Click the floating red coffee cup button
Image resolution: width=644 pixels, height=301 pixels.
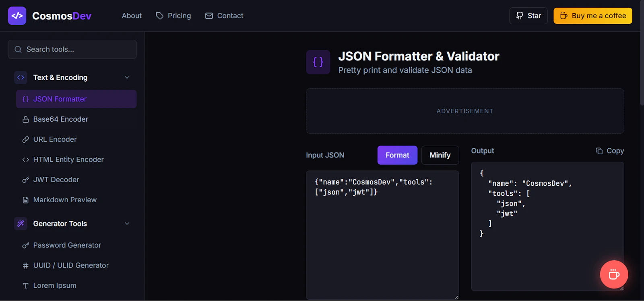614,274
